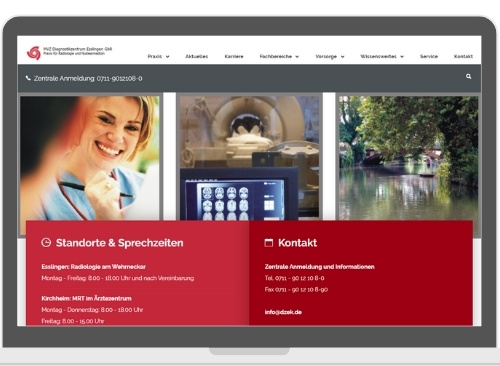Click the red swirl site logo
The width and height of the screenshot is (500, 366).
(x=34, y=53)
